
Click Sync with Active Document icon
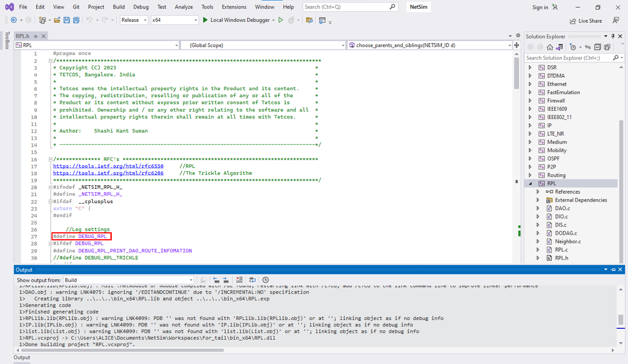[588, 47]
